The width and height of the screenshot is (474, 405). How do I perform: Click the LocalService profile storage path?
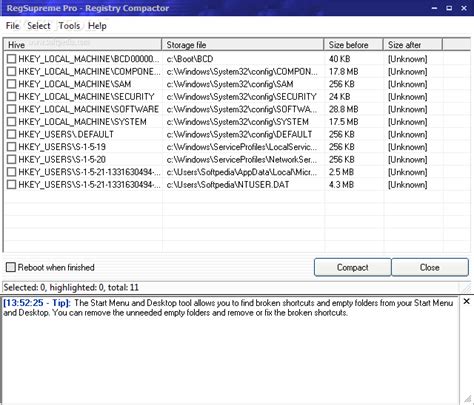pyautogui.click(x=242, y=147)
